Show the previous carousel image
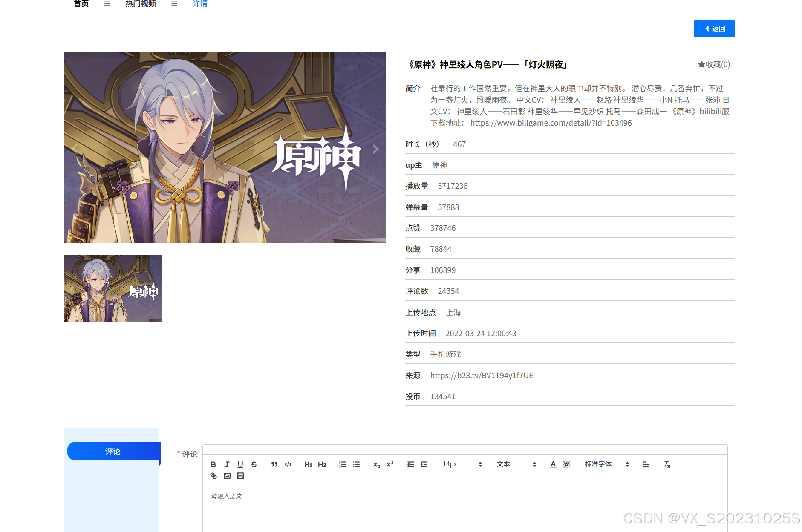This screenshot has width=802, height=532. click(x=75, y=149)
